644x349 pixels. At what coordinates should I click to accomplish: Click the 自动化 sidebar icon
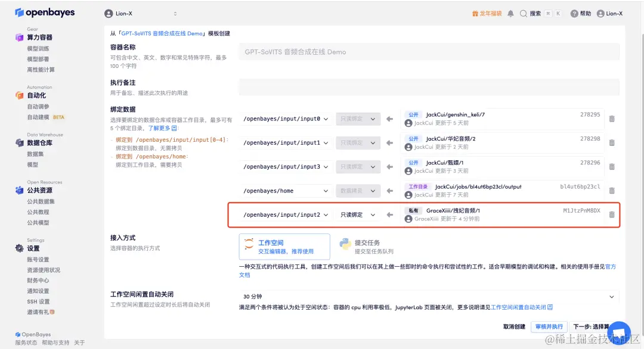click(19, 95)
